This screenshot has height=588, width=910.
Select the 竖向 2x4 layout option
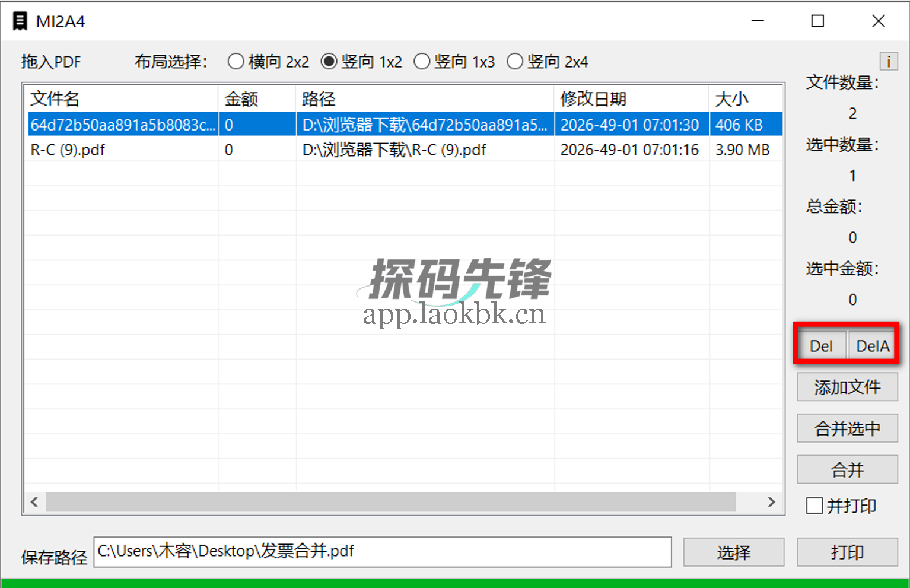click(x=515, y=61)
